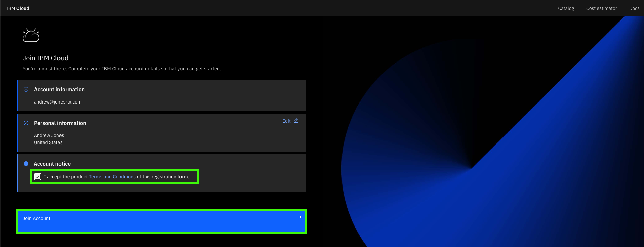Click the IBM Cloud sun-cloud logo icon

click(x=31, y=35)
